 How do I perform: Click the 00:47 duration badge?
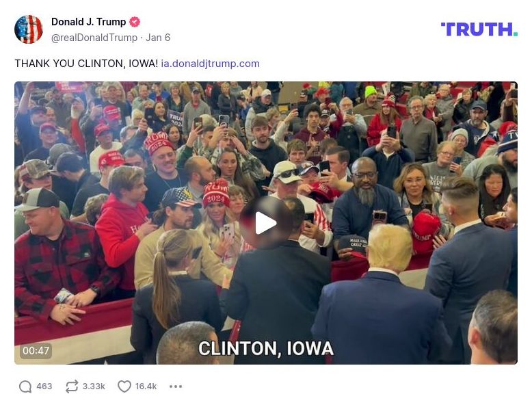coord(36,351)
